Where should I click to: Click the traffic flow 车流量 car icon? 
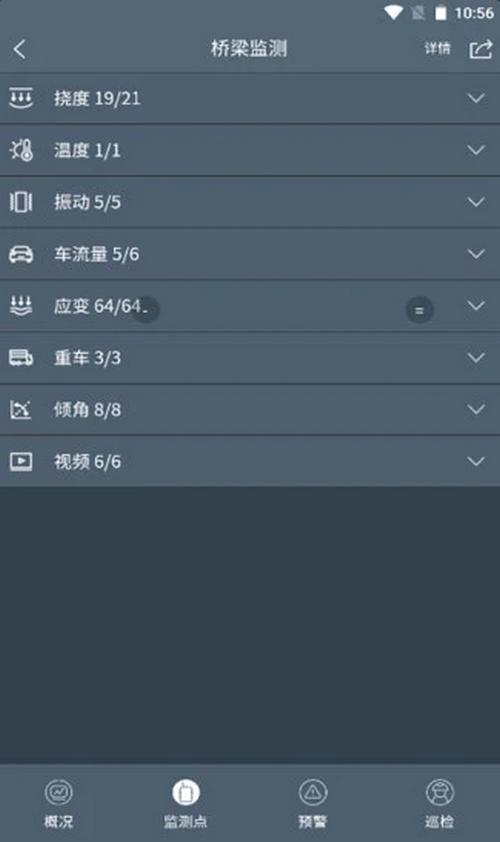21,254
